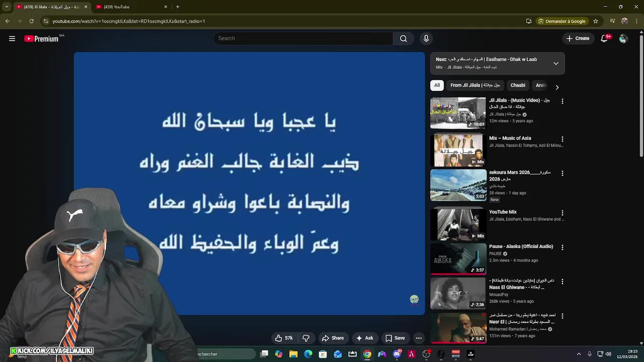Open Pause - Alaska (Official Audio) title
The width and height of the screenshot is (644, 362).
pyautogui.click(x=521, y=247)
